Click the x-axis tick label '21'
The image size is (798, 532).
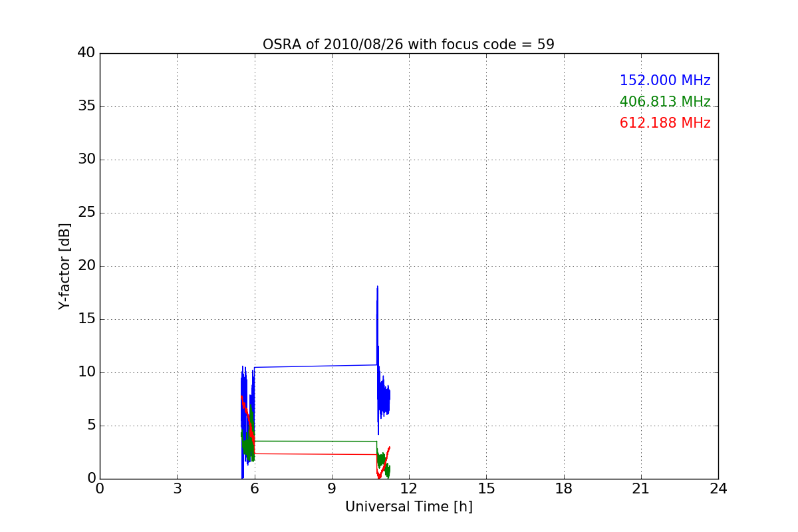click(641, 489)
